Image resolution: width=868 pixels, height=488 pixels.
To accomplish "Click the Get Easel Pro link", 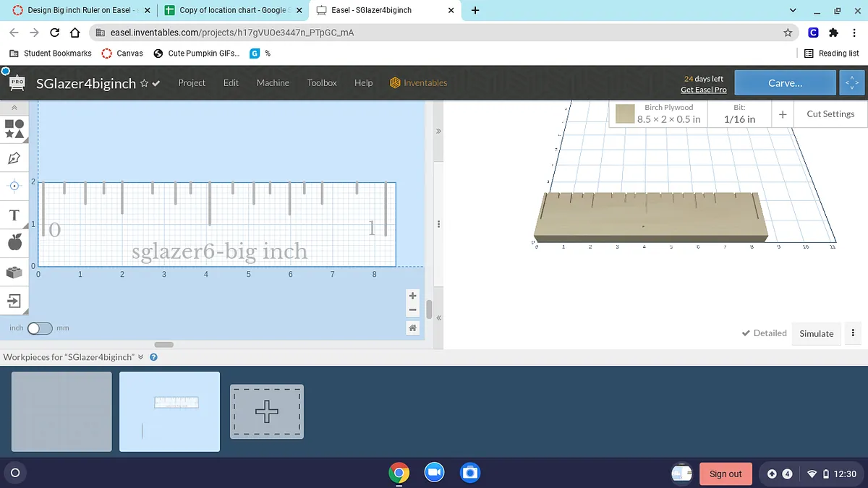I will 703,90.
